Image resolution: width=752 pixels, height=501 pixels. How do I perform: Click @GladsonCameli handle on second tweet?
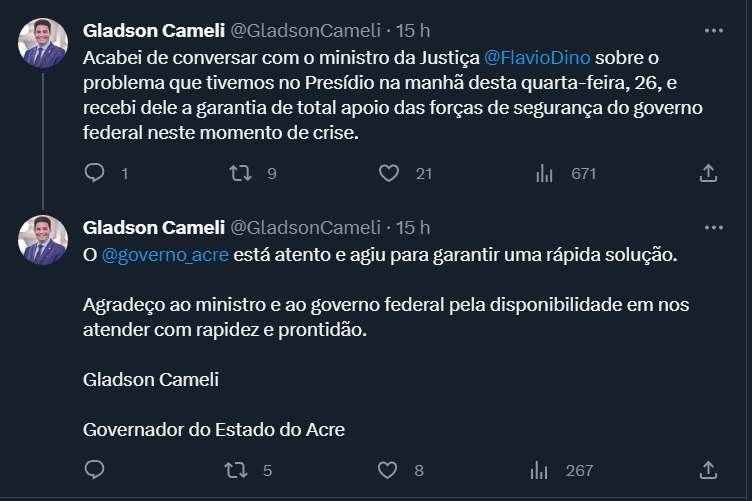point(306,227)
